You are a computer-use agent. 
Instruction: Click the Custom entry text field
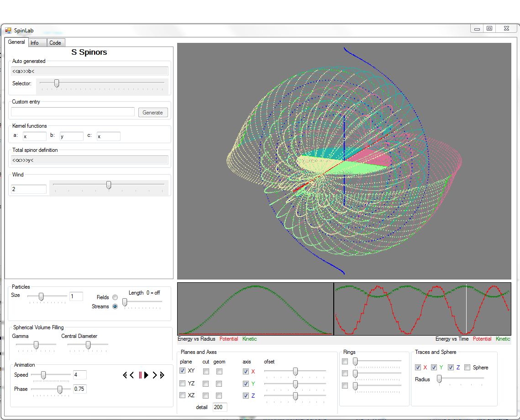pos(73,112)
